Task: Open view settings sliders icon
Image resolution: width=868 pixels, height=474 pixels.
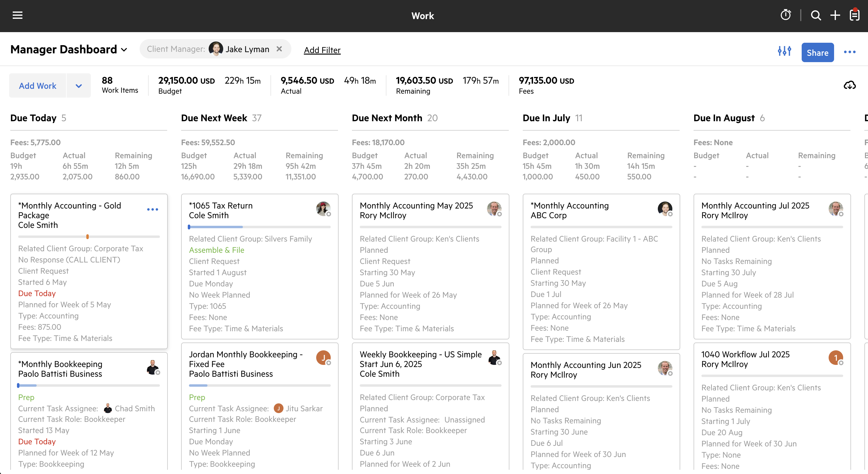Action: click(784, 51)
